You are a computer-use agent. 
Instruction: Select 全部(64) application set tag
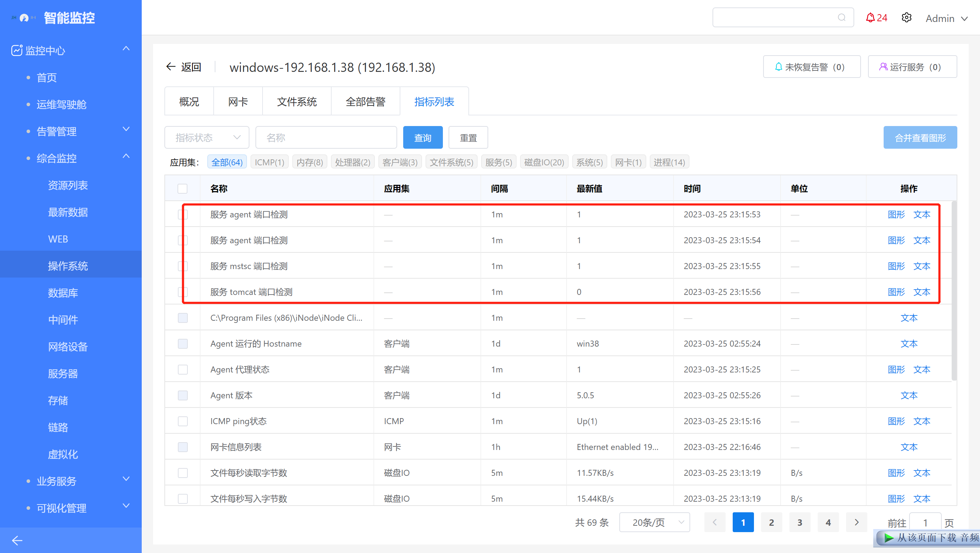(x=227, y=162)
